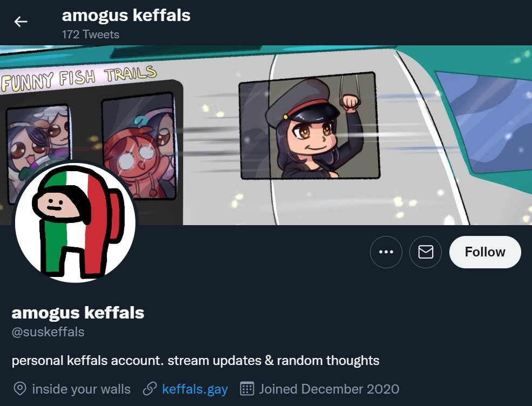Send a message via the envelope icon
The height and width of the screenshot is (406, 532).
click(x=426, y=252)
